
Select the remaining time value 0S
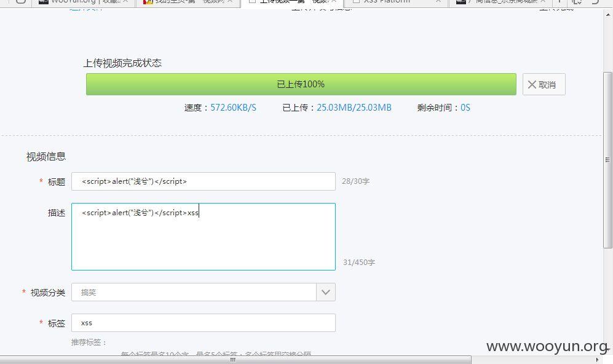coord(465,108)
